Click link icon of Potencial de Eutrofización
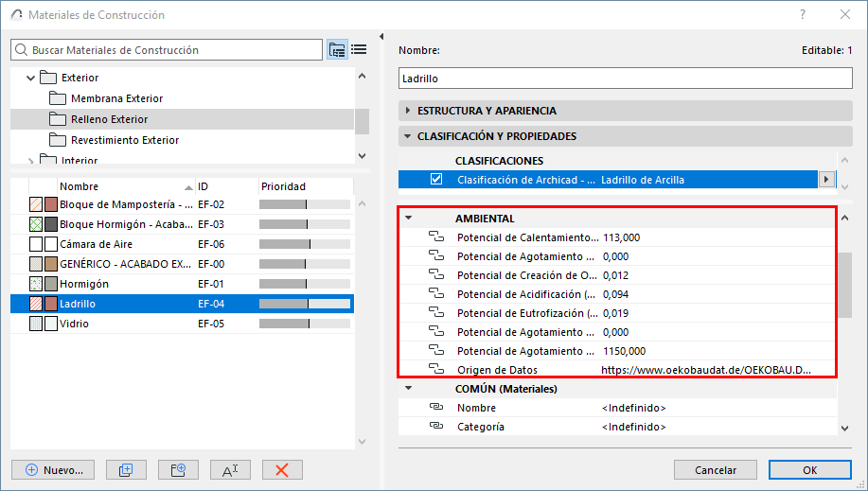 [x=436, y=312]
